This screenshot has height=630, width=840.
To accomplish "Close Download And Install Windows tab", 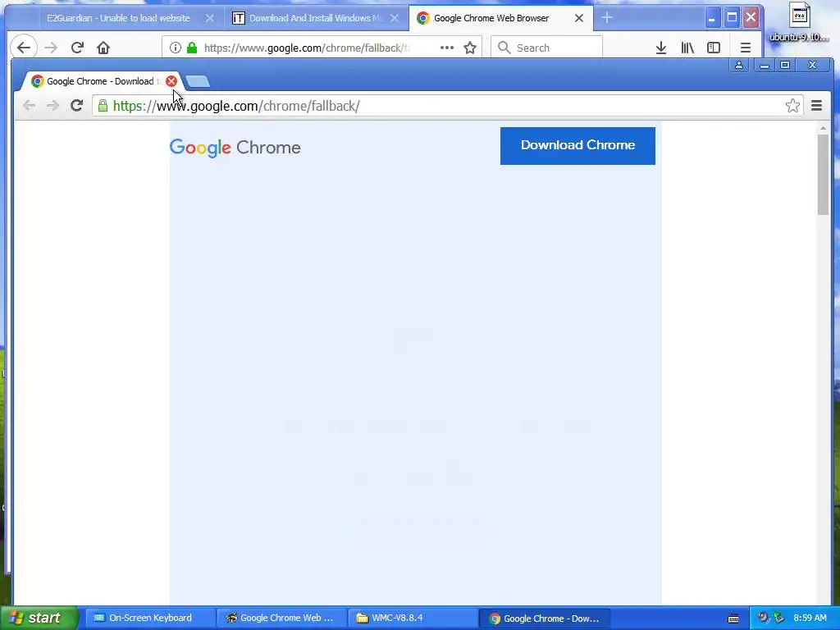I will [x=395, y=18].
